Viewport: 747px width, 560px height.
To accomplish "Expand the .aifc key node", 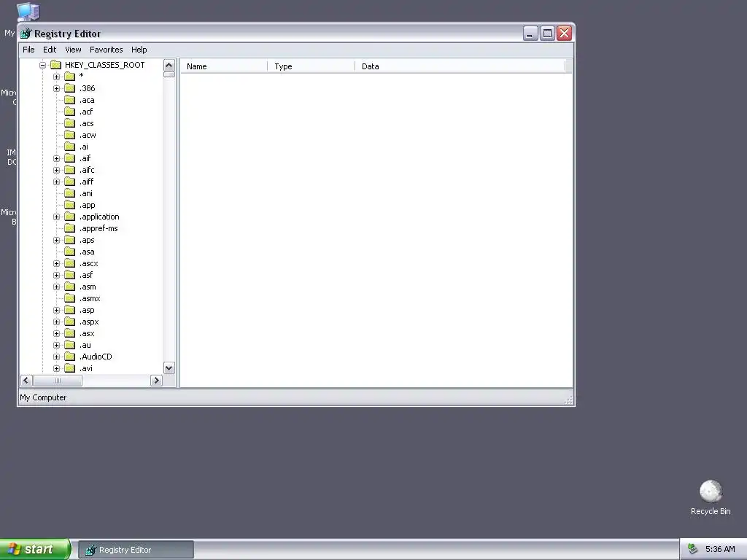I will coord(56,170).
